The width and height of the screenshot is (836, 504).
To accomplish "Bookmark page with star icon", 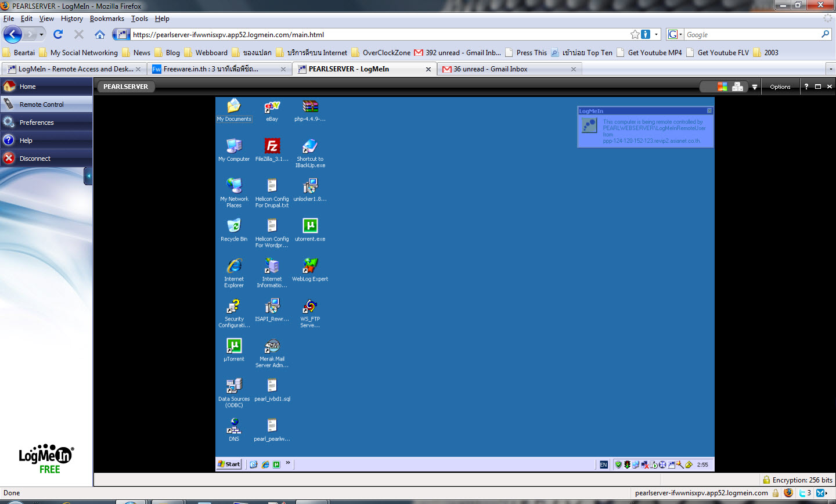I will pyautogui.click(x=635, y=34).
